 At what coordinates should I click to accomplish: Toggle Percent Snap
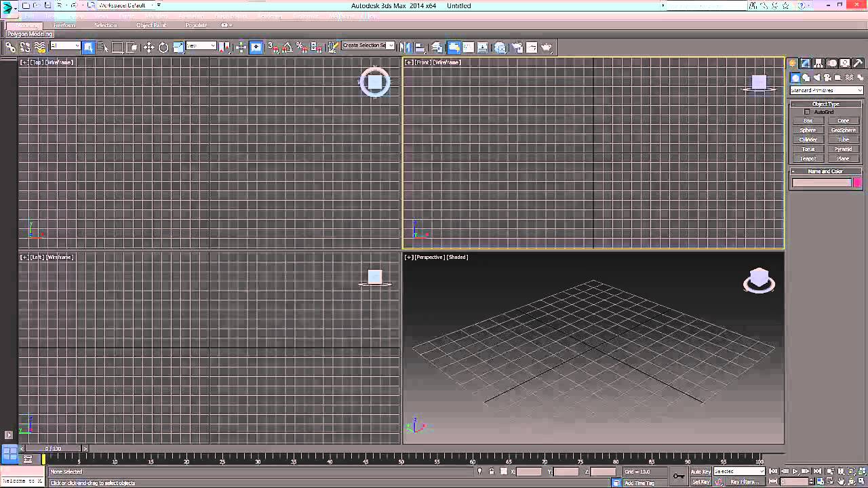(302, 47)
